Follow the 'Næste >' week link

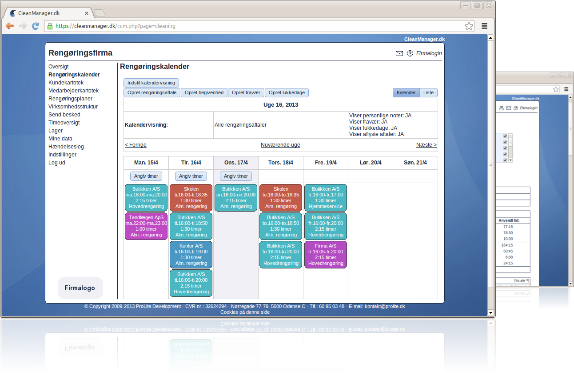pos(426,145)
